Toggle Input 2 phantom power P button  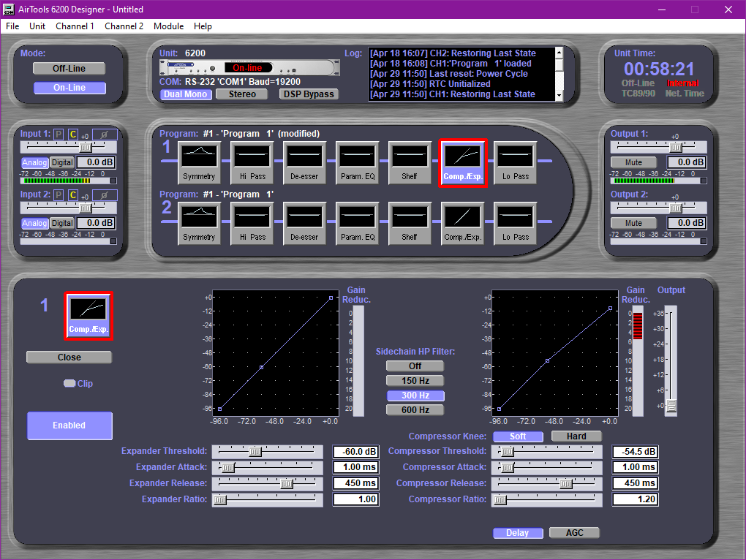tap(59, 195)
